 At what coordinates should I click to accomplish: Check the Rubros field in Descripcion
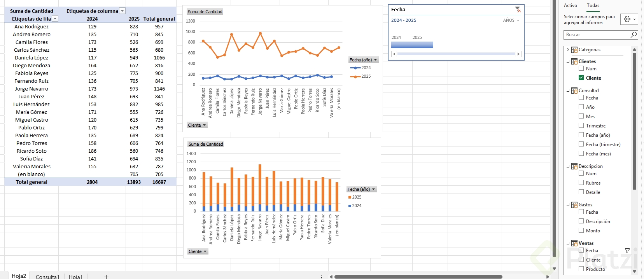pos(581,183)
